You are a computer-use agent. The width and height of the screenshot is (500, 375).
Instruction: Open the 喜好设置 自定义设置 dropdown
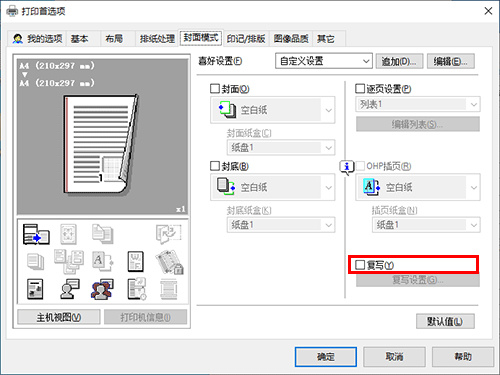(x=324, y=61)
